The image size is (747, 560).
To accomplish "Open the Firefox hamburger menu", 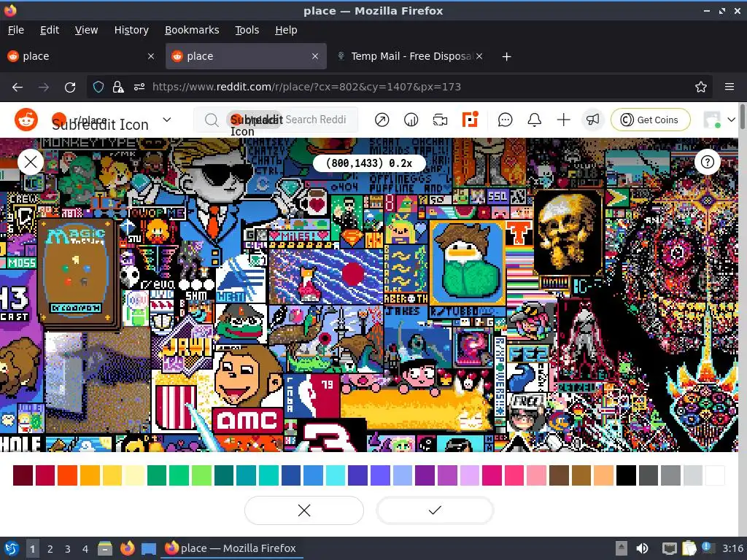I will point(729,87).
